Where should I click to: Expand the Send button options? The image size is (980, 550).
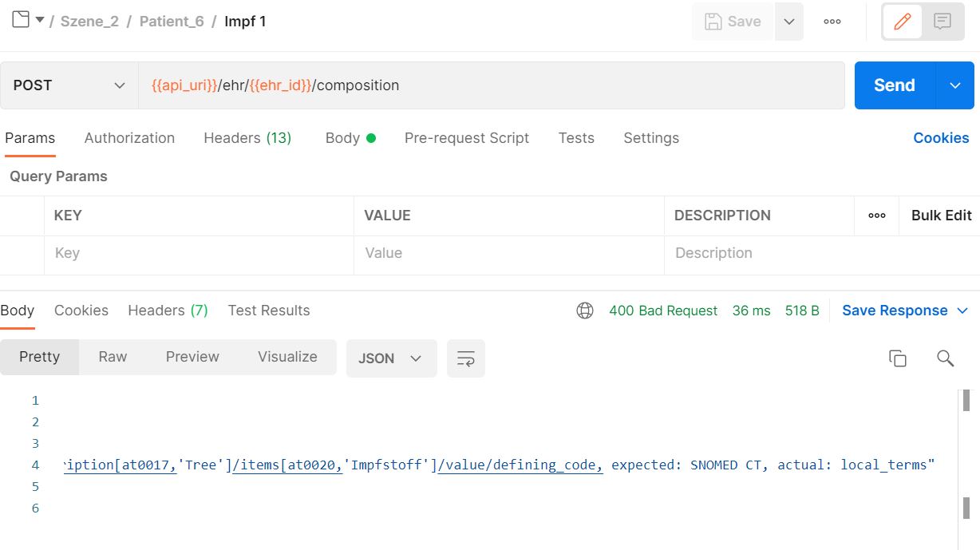coord(955,85)
